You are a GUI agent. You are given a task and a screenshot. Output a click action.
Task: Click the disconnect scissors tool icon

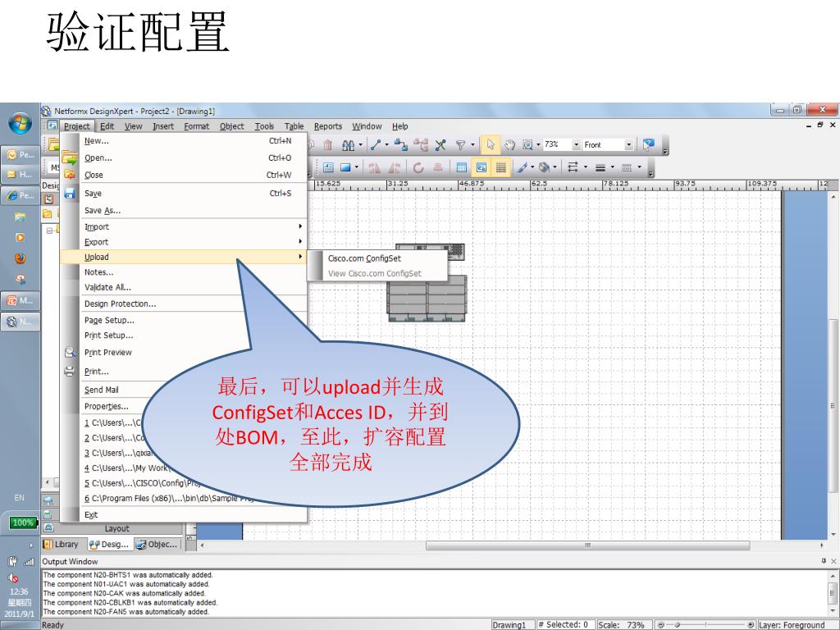(441, 144)
